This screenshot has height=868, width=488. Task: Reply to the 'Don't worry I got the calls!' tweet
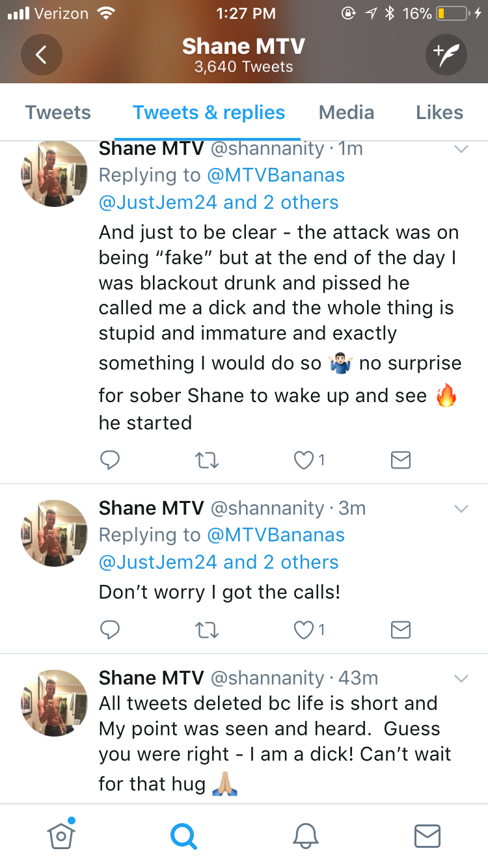pos(110,629)
